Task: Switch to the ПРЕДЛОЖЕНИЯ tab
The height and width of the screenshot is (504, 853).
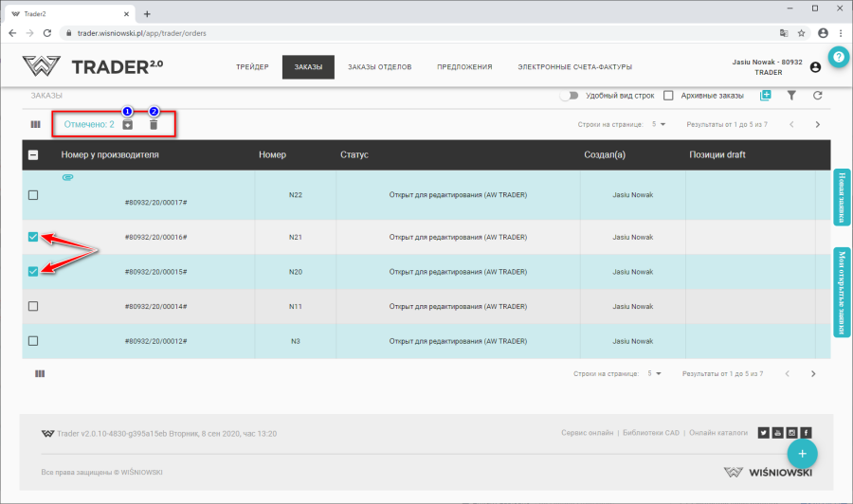Action: 464,67
